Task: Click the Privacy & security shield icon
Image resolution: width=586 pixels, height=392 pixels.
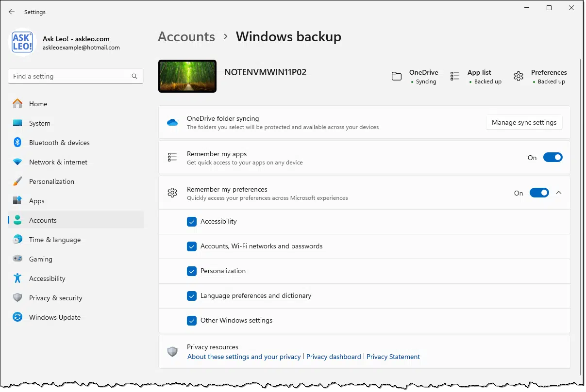Action: click(x=17, y=298)
